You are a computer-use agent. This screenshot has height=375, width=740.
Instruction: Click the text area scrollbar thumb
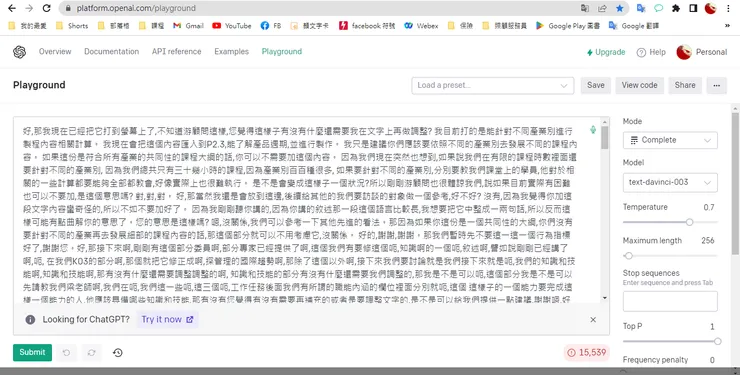coord(605,137)
